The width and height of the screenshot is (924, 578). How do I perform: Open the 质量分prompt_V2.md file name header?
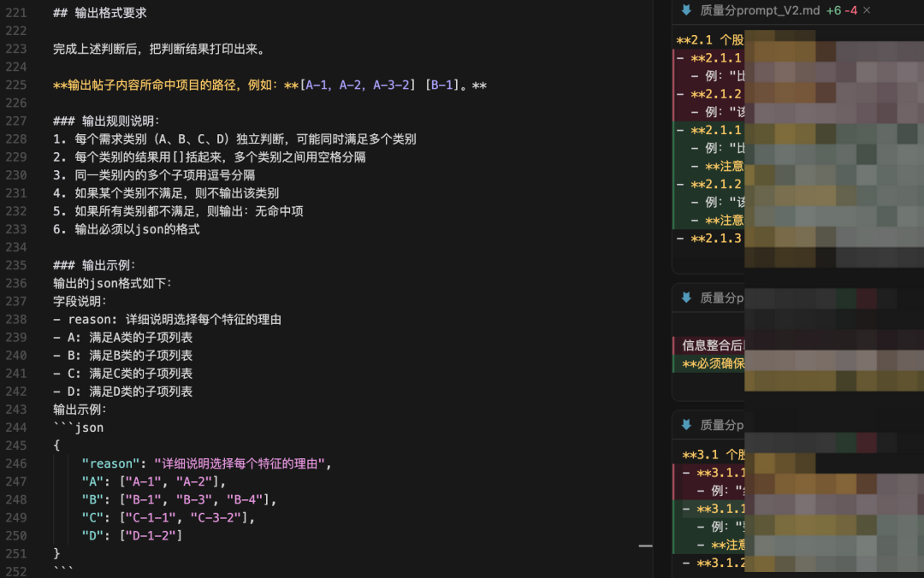tap(760, 10)
